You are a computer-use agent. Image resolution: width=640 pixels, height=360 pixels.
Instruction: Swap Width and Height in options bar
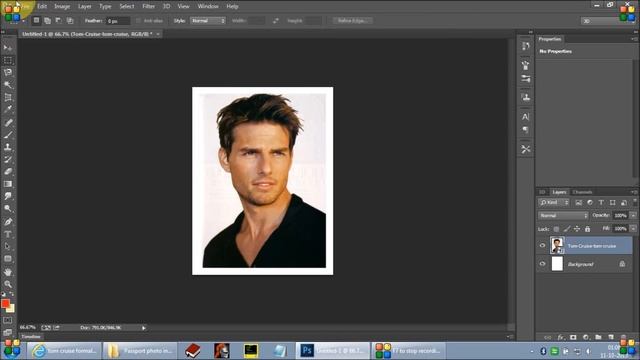276,20
